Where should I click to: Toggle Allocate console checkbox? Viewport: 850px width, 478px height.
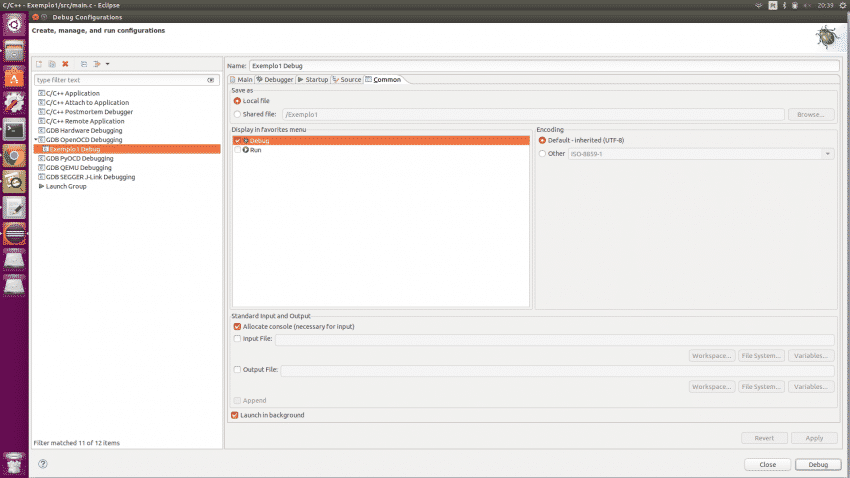[237, 327]
